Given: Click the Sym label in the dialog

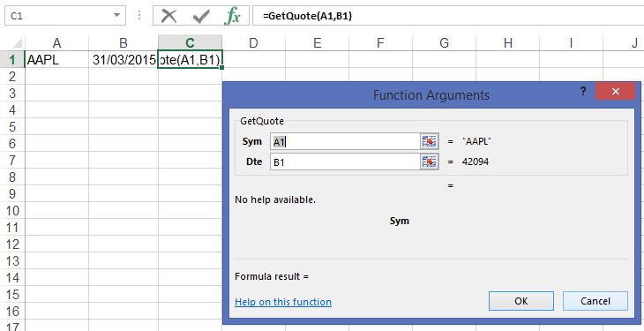Looking at the screenshot, I should click(252, 141).
